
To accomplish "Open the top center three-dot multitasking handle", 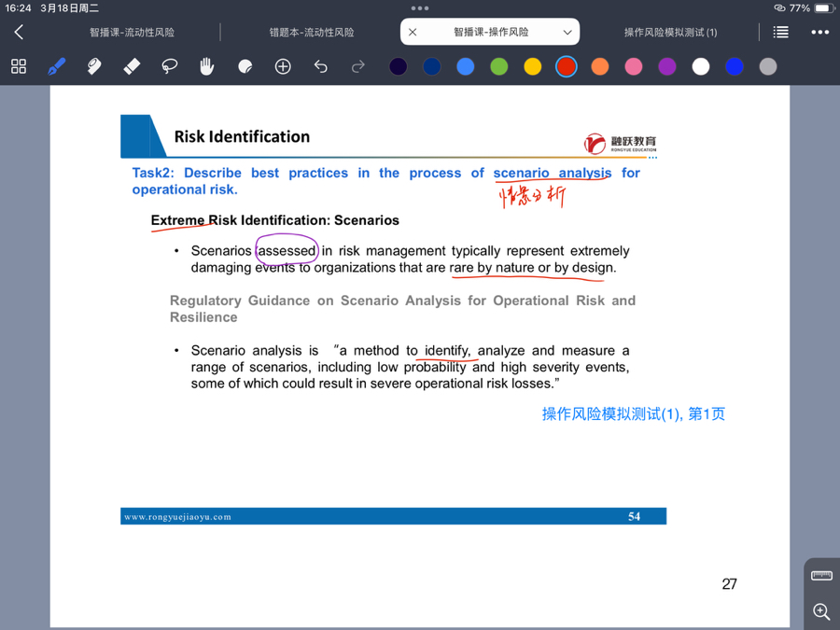I will click(x=420, y=8).
